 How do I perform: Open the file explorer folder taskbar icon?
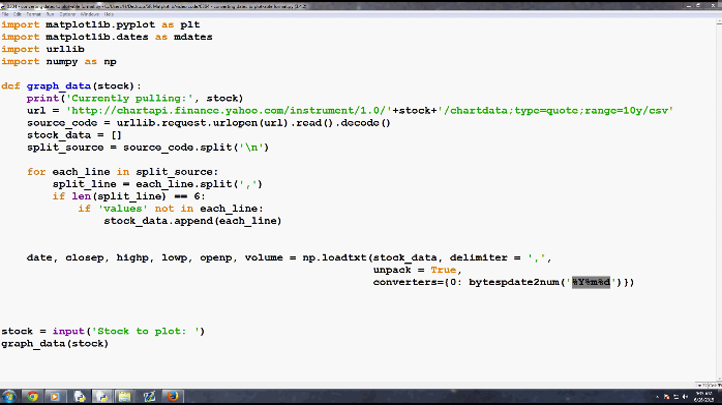(124, 397)
